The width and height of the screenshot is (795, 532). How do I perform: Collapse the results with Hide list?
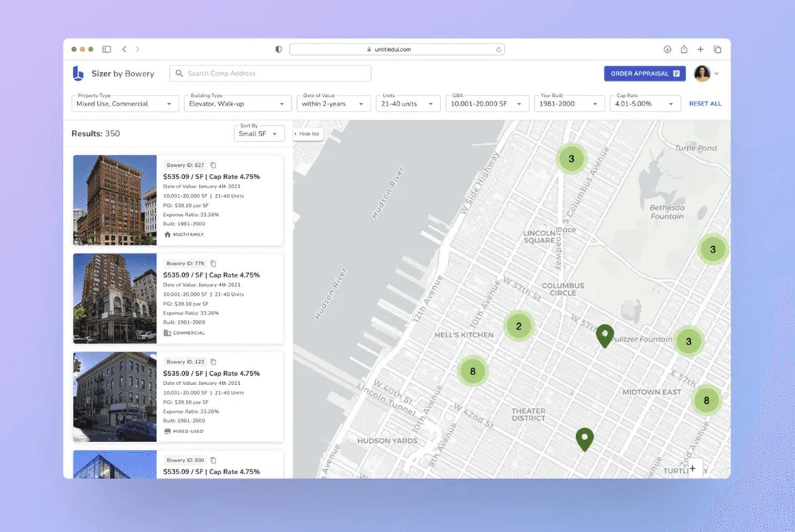pyautogui.click(x=308, y=134)
